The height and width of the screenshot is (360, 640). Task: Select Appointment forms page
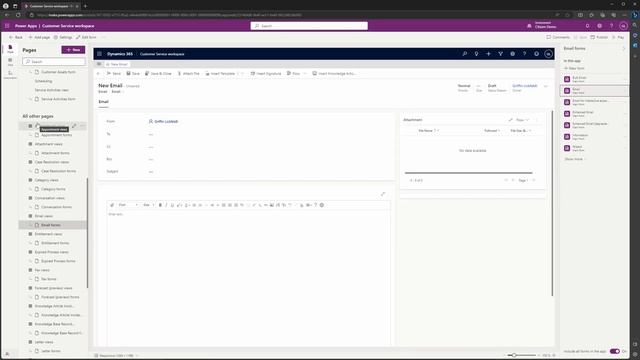(x=56, y=135)
